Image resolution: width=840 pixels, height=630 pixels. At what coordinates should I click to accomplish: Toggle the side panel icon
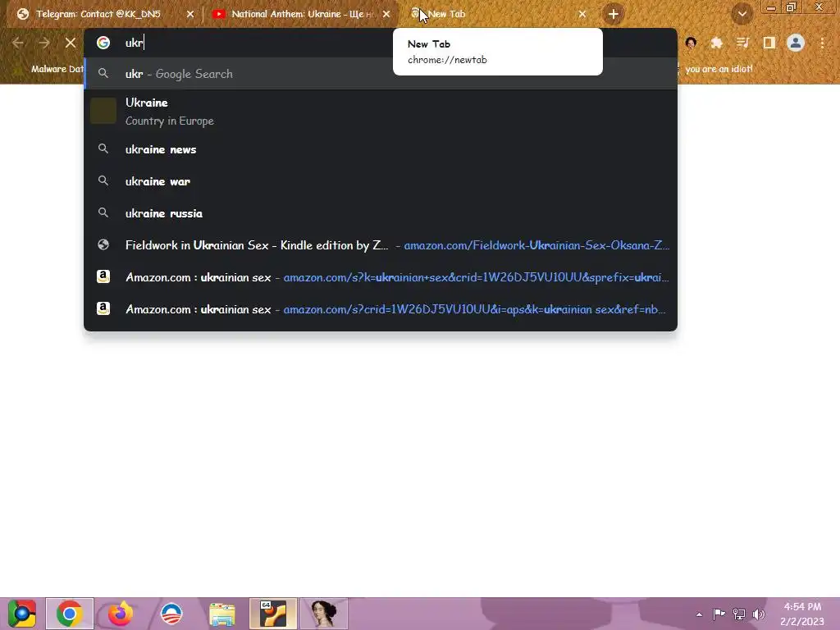(x=769, y=43)
